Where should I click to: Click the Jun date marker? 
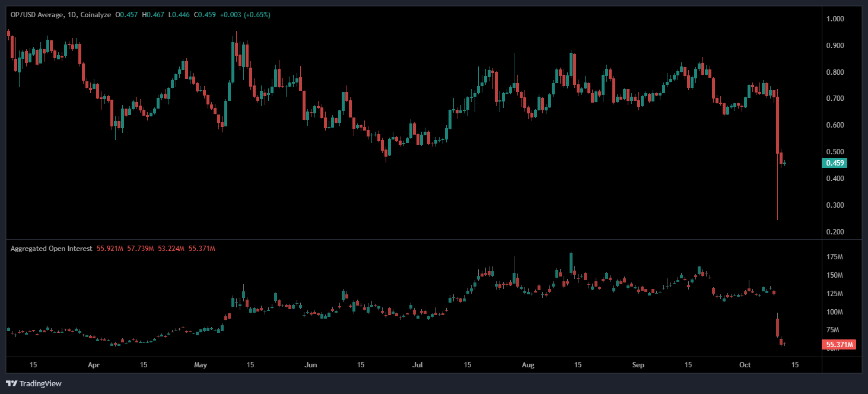(x=309, y=364)
